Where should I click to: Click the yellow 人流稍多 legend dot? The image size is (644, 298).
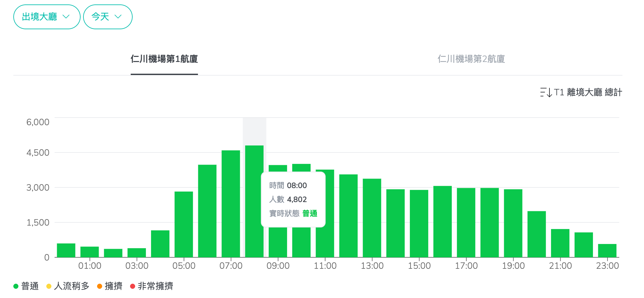(49, 286)
